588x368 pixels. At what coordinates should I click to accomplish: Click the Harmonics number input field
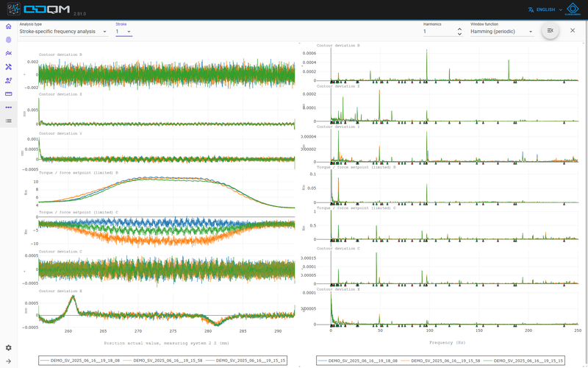pyautogui.click(x=440, y=32)
